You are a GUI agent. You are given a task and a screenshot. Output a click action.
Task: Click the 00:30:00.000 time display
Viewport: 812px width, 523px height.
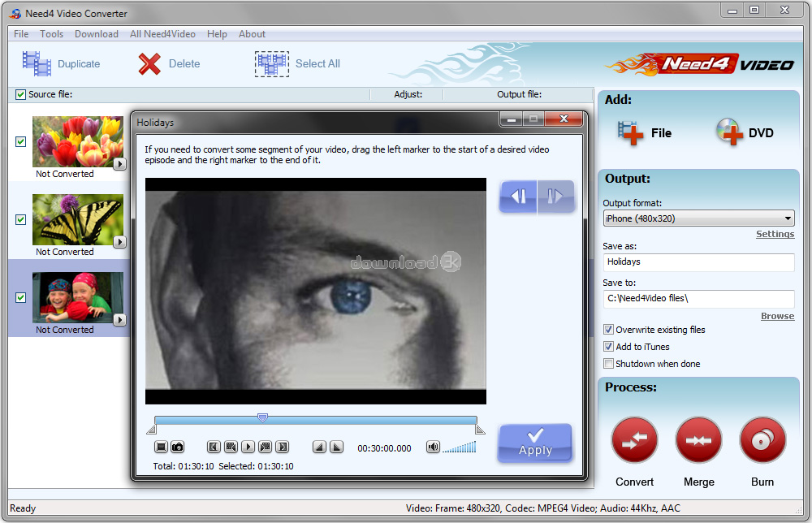pos(384,448)
